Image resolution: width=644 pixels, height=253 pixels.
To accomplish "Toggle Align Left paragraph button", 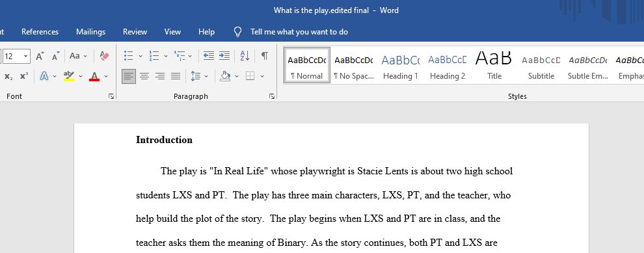I will (129, 76).
